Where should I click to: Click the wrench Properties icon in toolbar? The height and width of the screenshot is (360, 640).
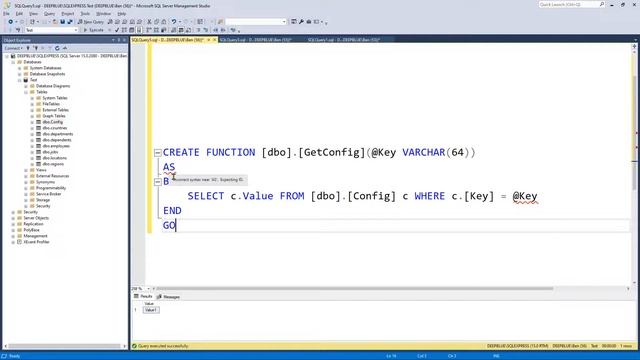(x=301, y=22)
